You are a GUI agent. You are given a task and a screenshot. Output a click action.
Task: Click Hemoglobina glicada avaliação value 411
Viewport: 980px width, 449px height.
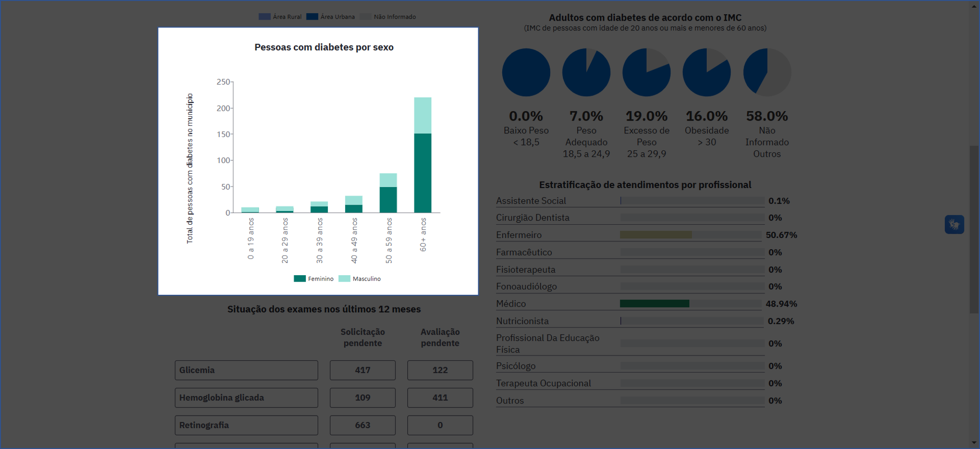(440, 398)
